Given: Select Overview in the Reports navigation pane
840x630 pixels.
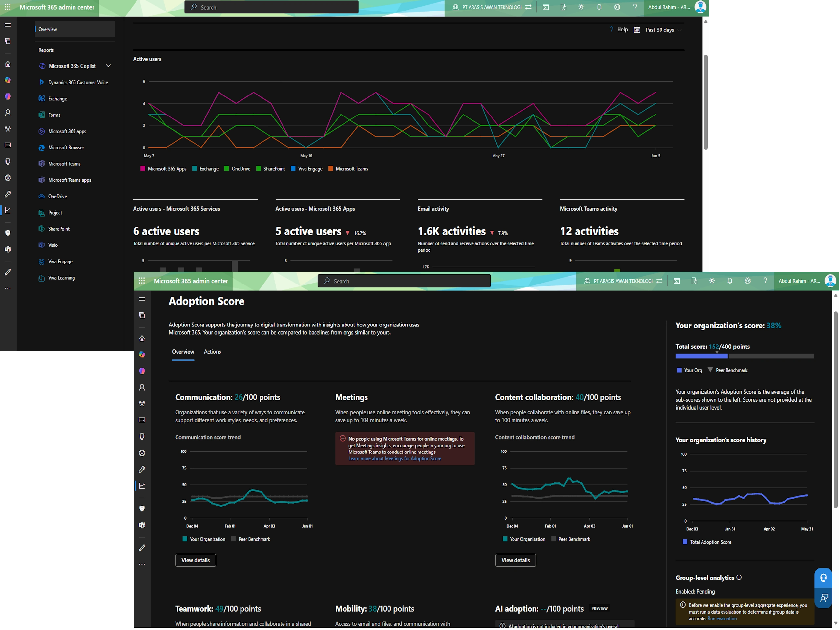Looking at the screenshot, I should pyautogui.click(x=75, y=29).
